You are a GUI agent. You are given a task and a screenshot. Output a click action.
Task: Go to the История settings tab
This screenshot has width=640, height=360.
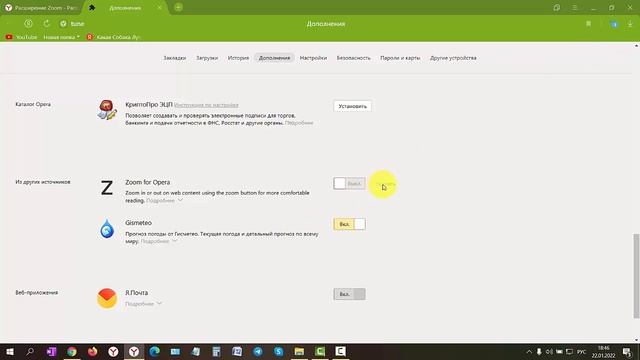tap(238, 58)
